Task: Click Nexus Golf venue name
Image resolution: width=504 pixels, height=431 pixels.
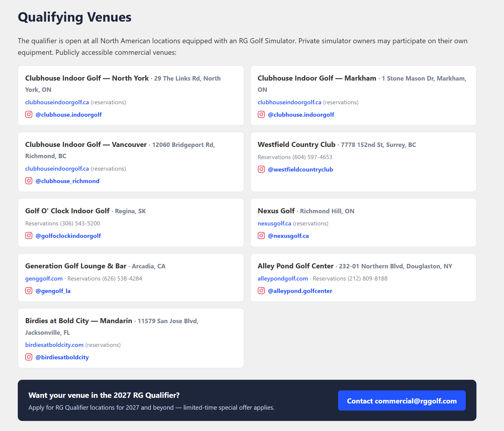Action: tap(276, 211)
